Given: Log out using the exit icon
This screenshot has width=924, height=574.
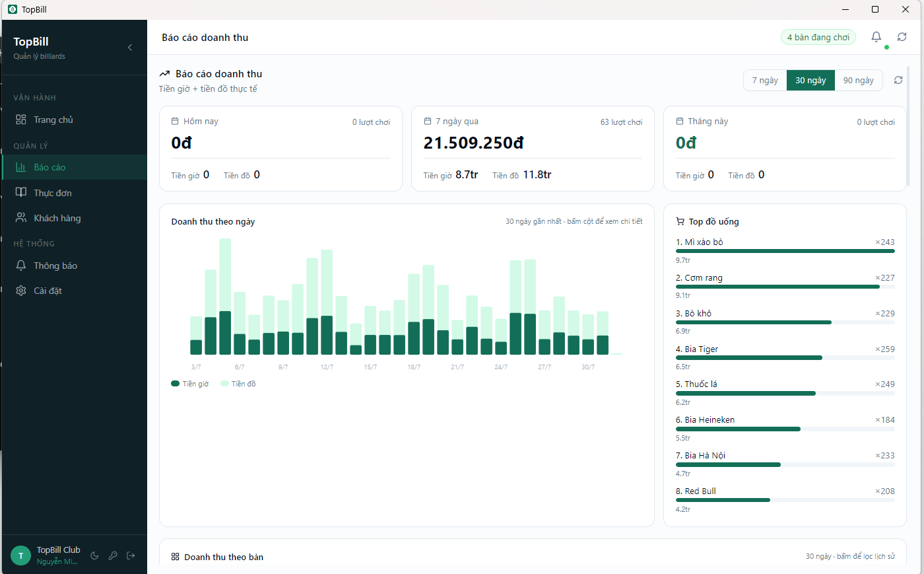Looking at the screenshot, I should 131,556.
